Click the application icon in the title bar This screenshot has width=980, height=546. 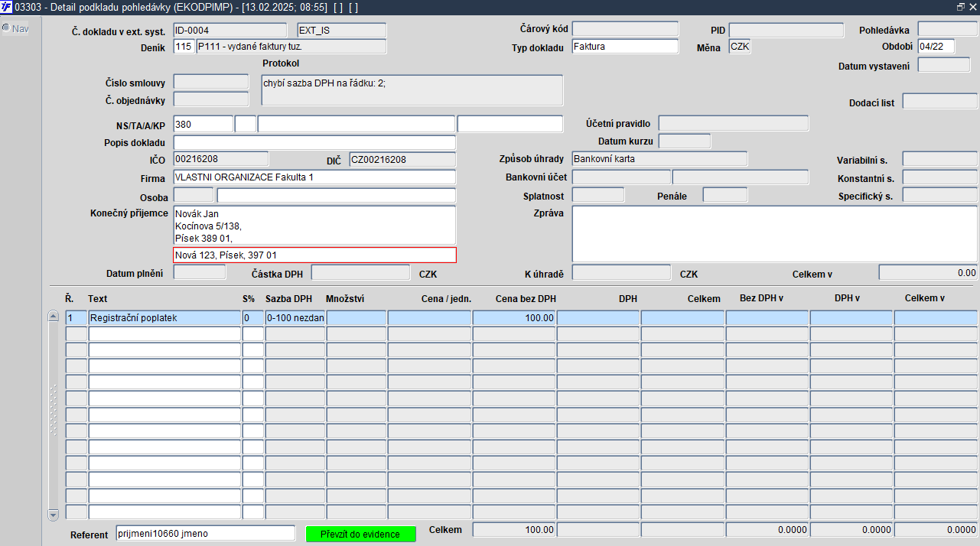point(6,6)
